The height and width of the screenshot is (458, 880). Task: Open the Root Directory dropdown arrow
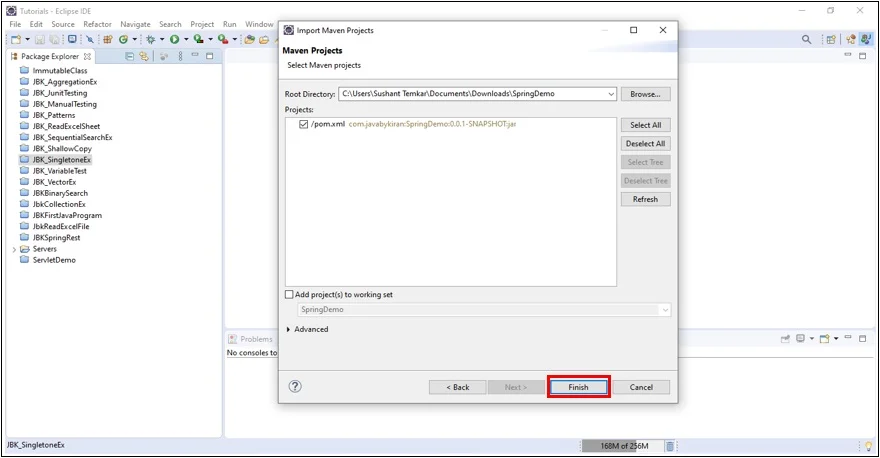click(x=611, y=94)
